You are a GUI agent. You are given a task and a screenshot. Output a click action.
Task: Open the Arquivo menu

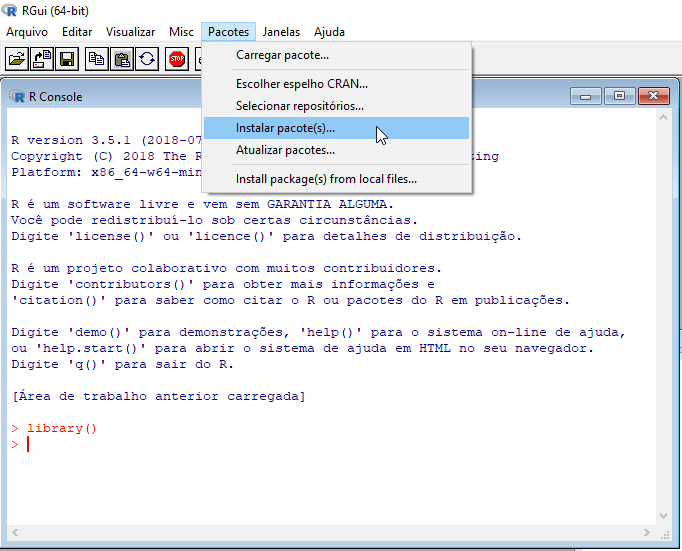click(27, 32)
